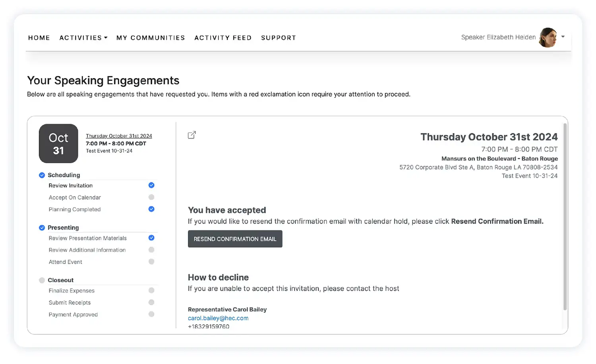596x364 pixels.
Task: Toggle the Finalize Expenses status circle
Action: click(x=151, y=290)
